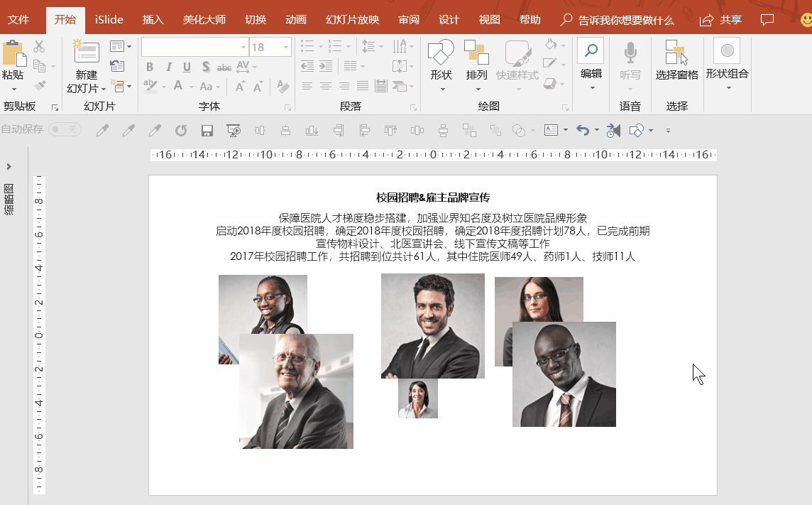Open the Selection Pane (选择窗格)

click(677, 60)
